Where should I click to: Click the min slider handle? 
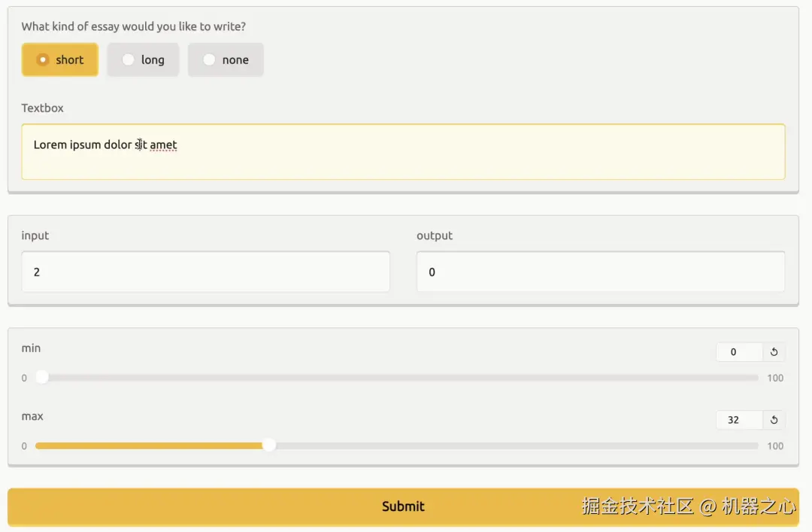click(x=42, y=378)
